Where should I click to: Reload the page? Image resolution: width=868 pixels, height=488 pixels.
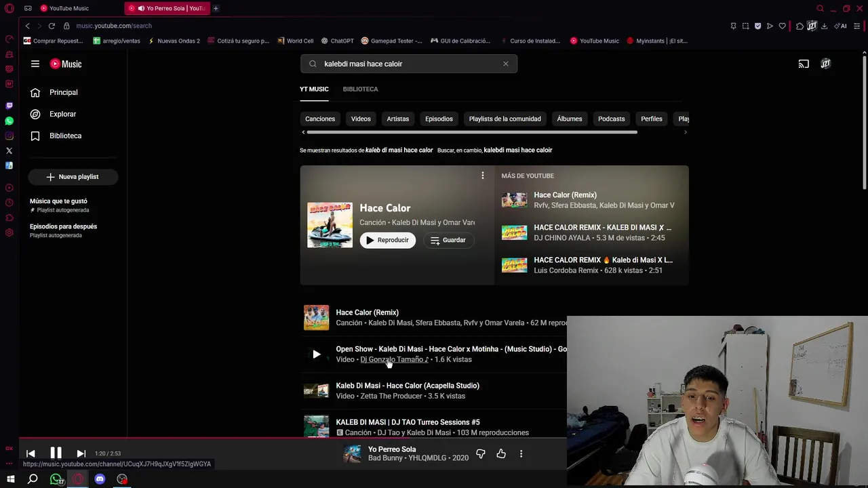[52, 26]
